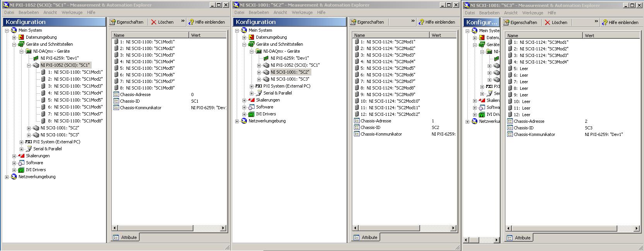Screen dimensions: 644x251
Task: Open Ansicht menu in SC2 window
Action: point(280,12)
